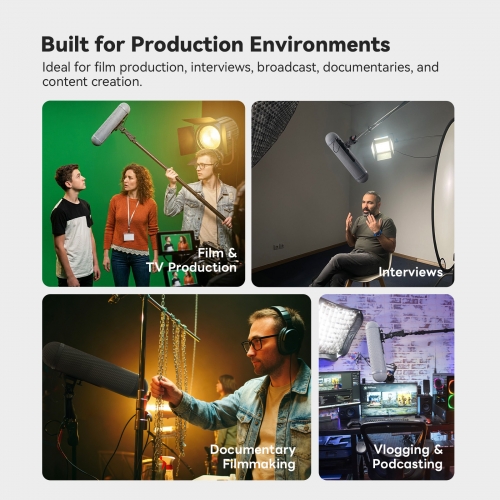500x500 pixels.
Task: Click the 'Interviews' caption text
Action: pos(410,272)
